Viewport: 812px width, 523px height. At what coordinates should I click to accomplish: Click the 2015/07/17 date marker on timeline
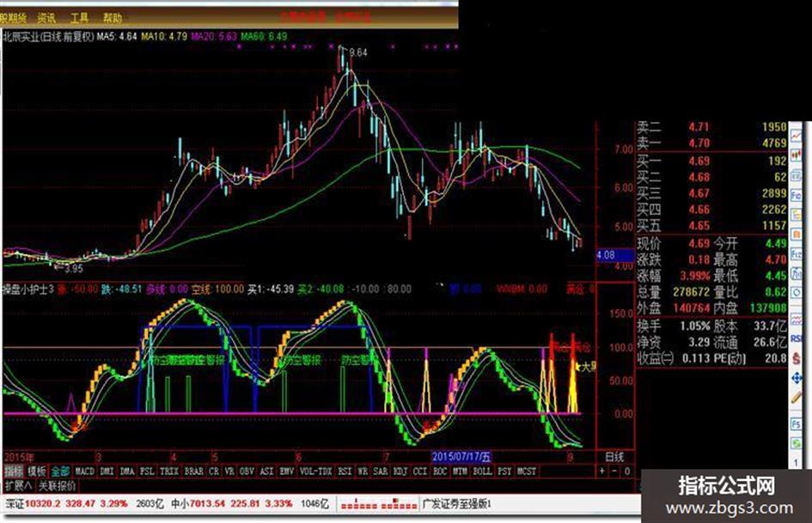coord(461,456)
